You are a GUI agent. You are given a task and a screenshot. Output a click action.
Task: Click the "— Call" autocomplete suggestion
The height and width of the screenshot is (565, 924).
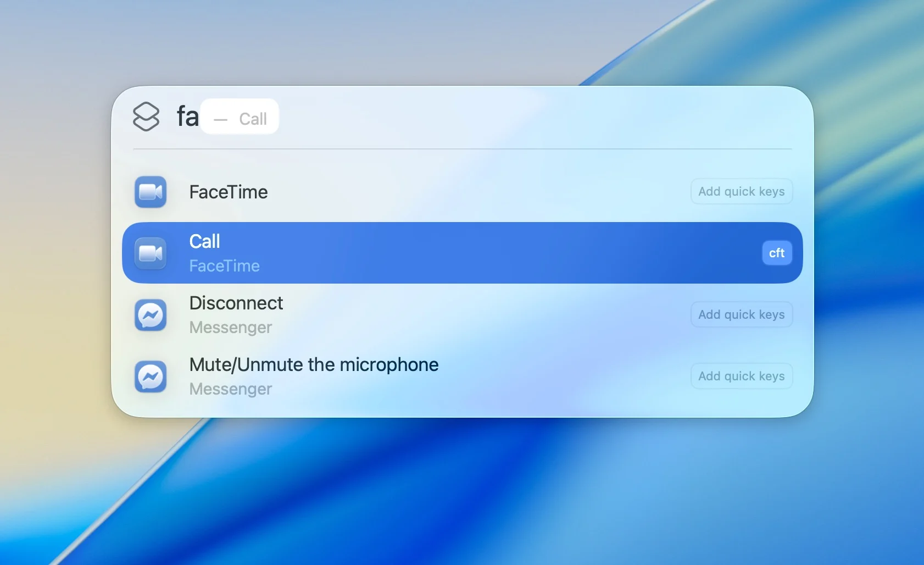click(240, 117)
